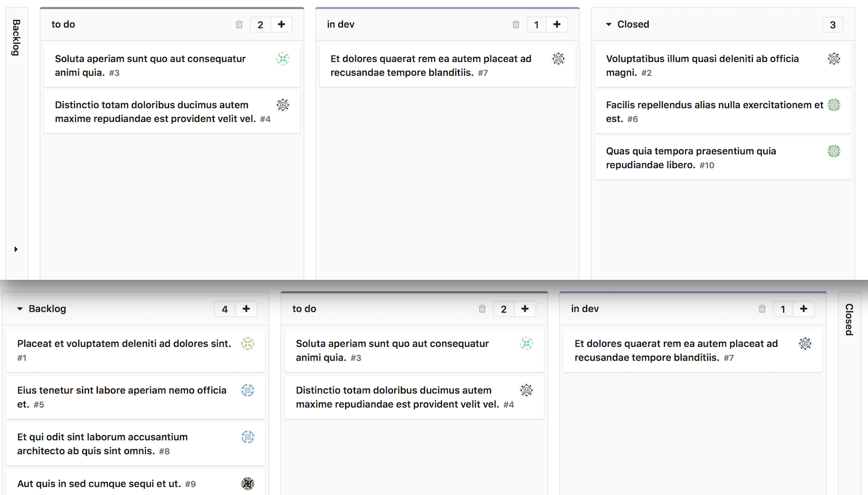Click the trash icon in lower in dev column

click(x=762, y=309)
